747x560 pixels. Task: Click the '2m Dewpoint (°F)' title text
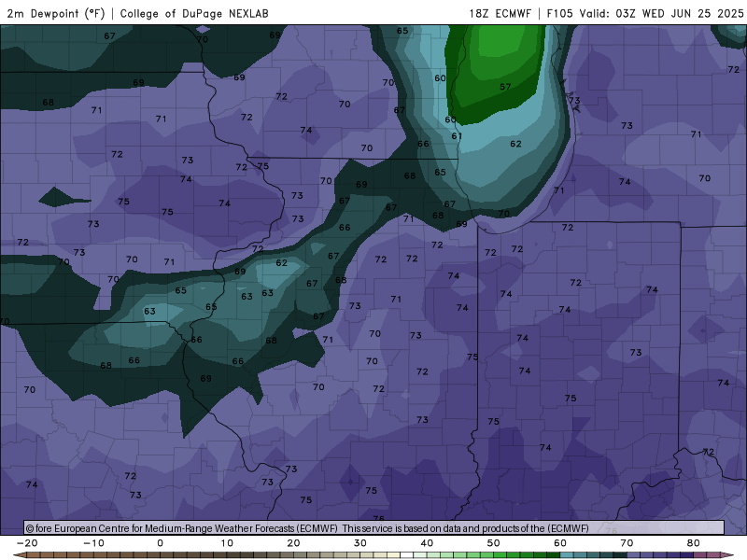tap(56, 13)
